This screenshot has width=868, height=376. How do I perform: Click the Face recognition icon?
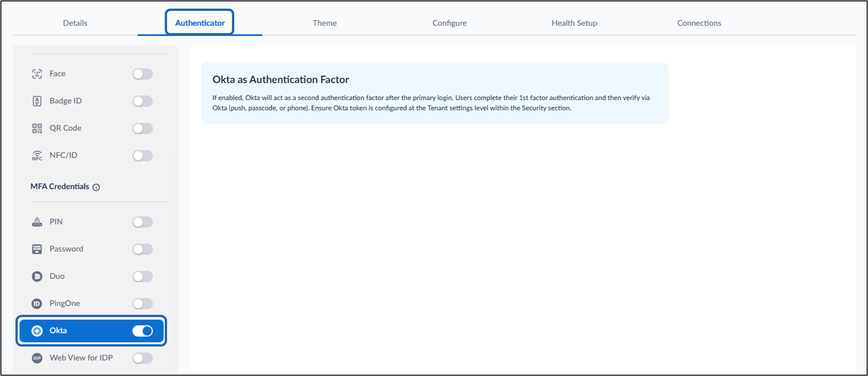pos(37,74)
